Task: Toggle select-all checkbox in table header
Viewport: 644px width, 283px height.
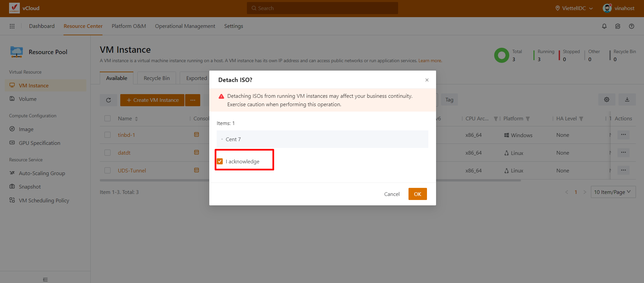Action: (x=108, y=118)
